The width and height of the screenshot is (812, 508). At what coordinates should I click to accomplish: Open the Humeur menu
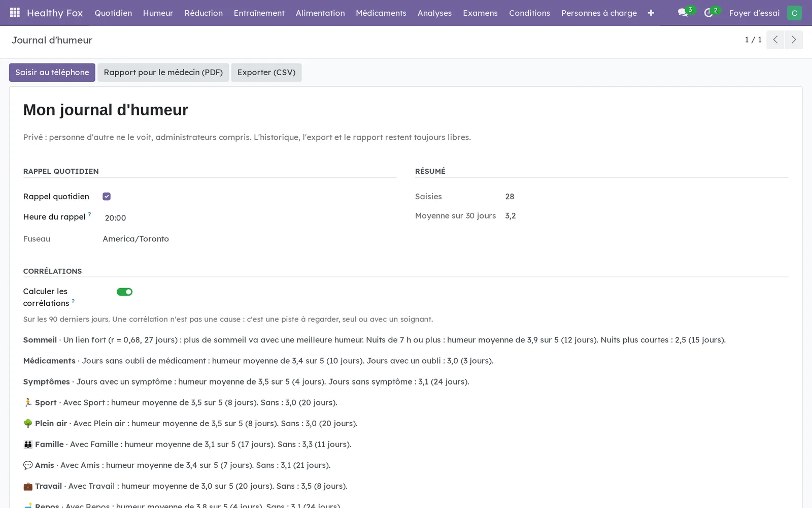pyautogui.click(x=158, y=13)
